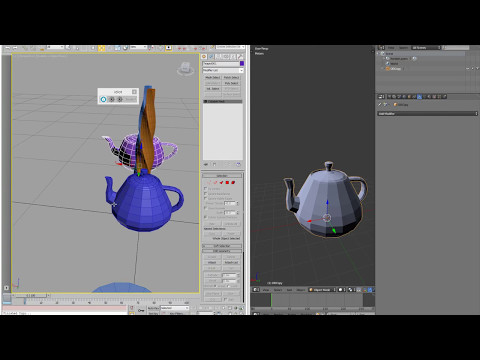Open Configure Modifier Sets below the stack
Viewport: 480px width, 360px height.
click(238, 164)
